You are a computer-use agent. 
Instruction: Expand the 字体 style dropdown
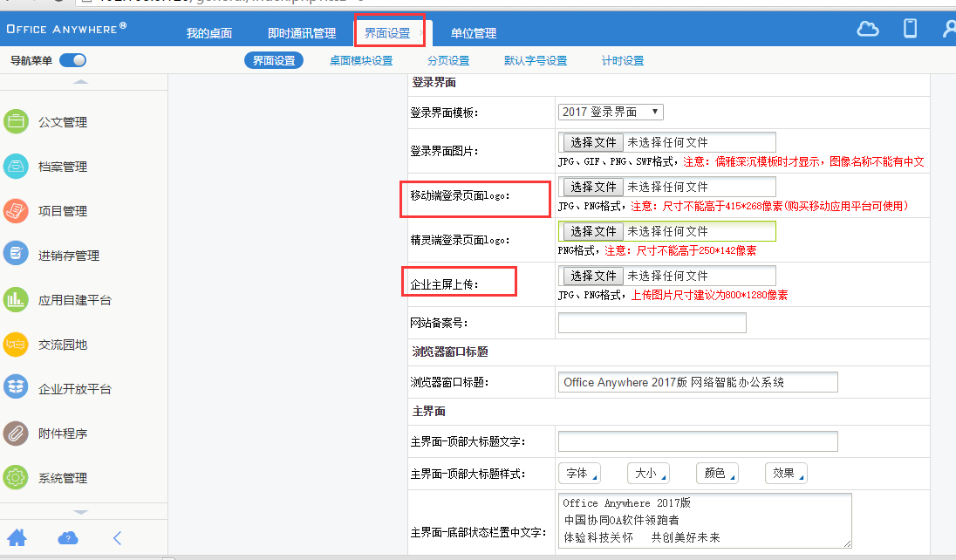tap(580, 474)
